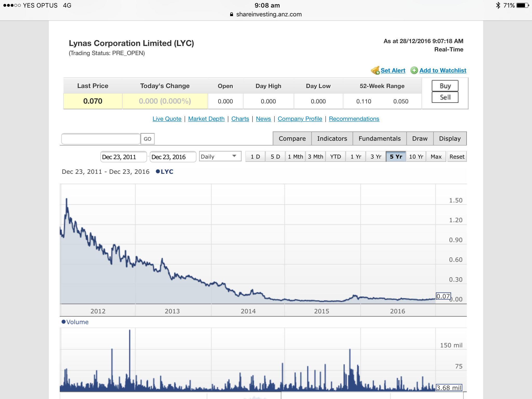The image size is (532, 399).
Task: Click the 2016 label on time axis
Action: pos(397,311)
